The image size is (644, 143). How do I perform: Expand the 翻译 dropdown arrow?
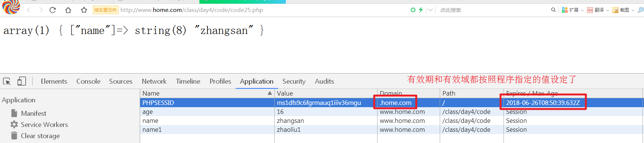(607, 10)
